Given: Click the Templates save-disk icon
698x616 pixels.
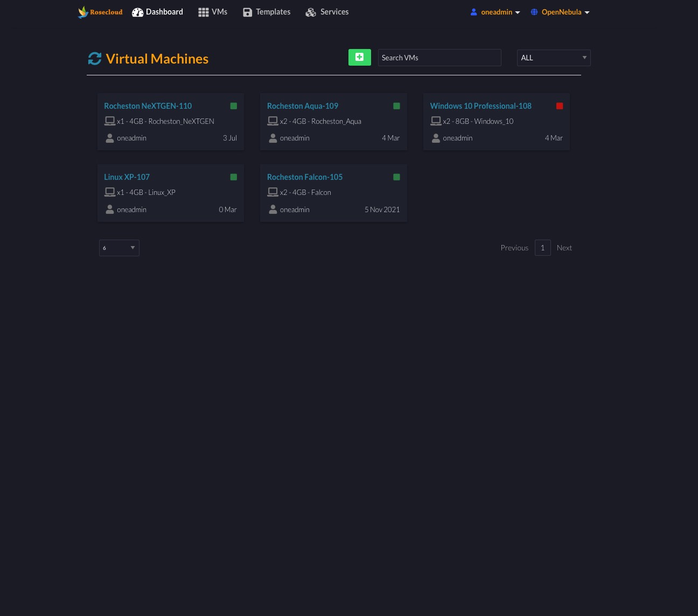Looking at the screenshot, I should tap(247, 12).
